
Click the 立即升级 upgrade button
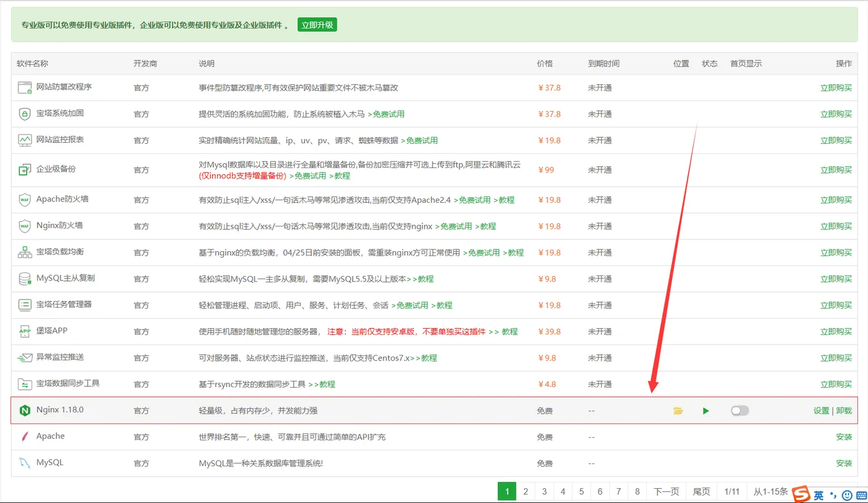317,25
